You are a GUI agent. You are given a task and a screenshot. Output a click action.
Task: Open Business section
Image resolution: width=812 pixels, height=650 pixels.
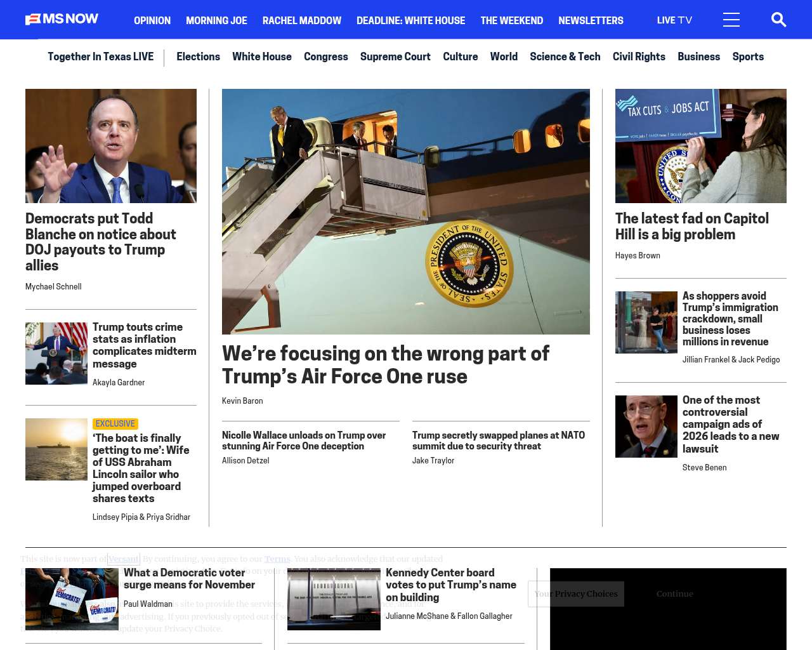pyautogui.click(x=698, y=56)
